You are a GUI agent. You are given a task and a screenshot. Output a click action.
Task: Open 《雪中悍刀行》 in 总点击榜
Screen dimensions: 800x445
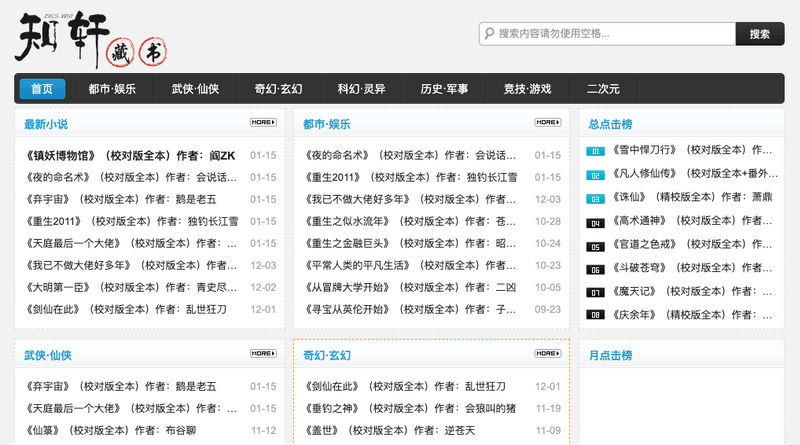pyautogui.click(x=692, y=150)
